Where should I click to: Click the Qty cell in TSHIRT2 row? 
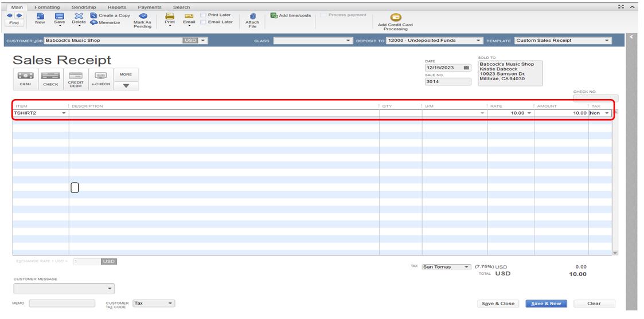coord(400,113)
